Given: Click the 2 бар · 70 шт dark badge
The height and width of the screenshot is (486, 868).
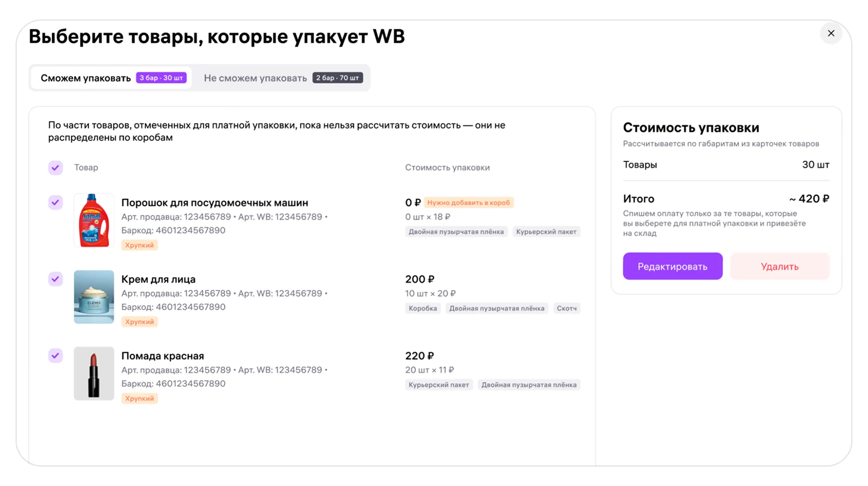Looking at the screenshot, I should 337,78.
